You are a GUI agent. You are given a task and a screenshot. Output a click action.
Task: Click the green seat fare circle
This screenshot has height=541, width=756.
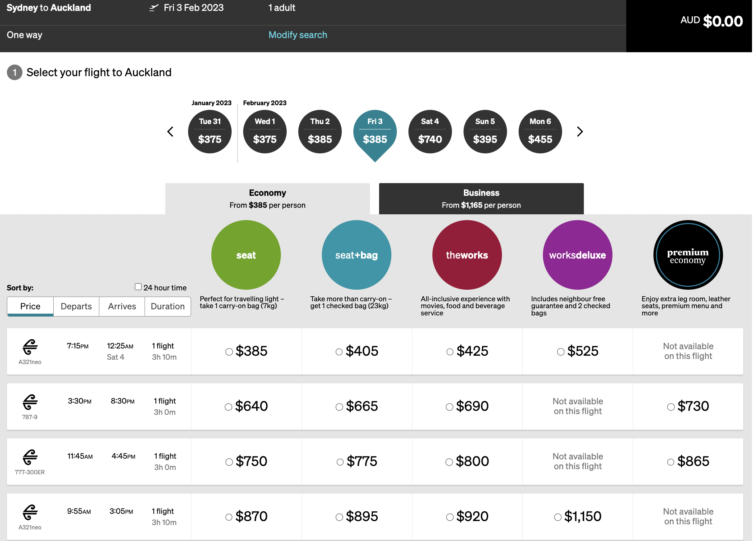click(246, 255)
